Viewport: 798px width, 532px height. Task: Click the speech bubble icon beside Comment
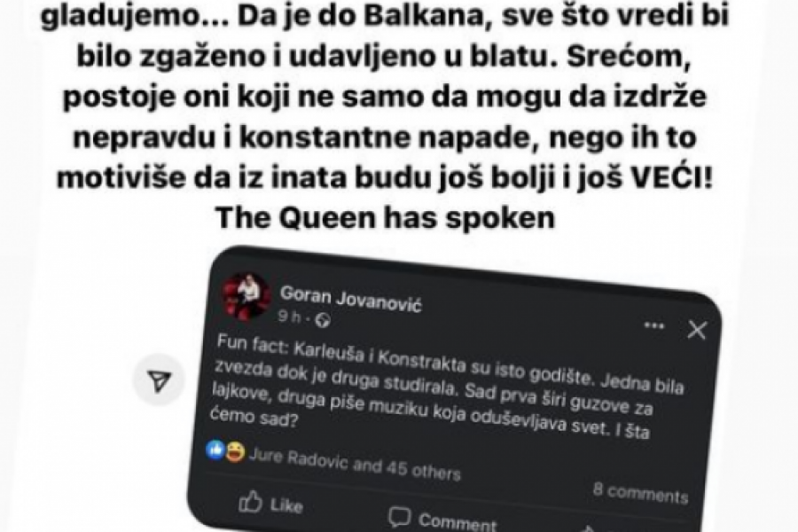pyautogui.click(x=399, y=517)
